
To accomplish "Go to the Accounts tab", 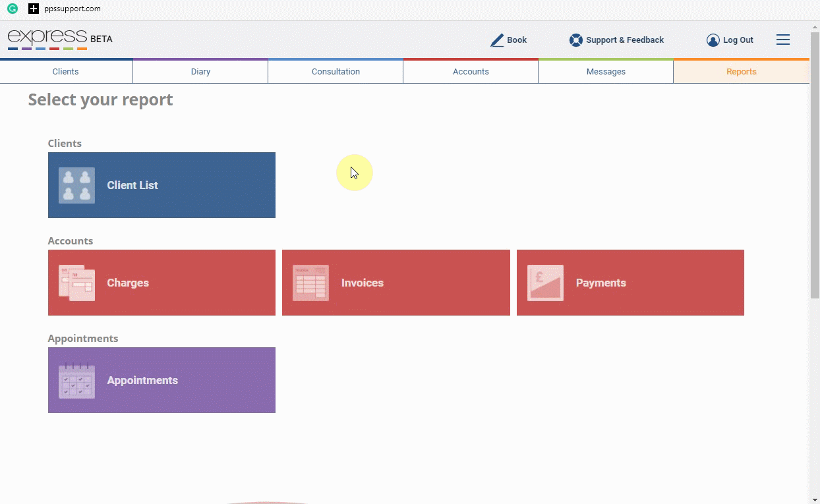I will (471, 71).
